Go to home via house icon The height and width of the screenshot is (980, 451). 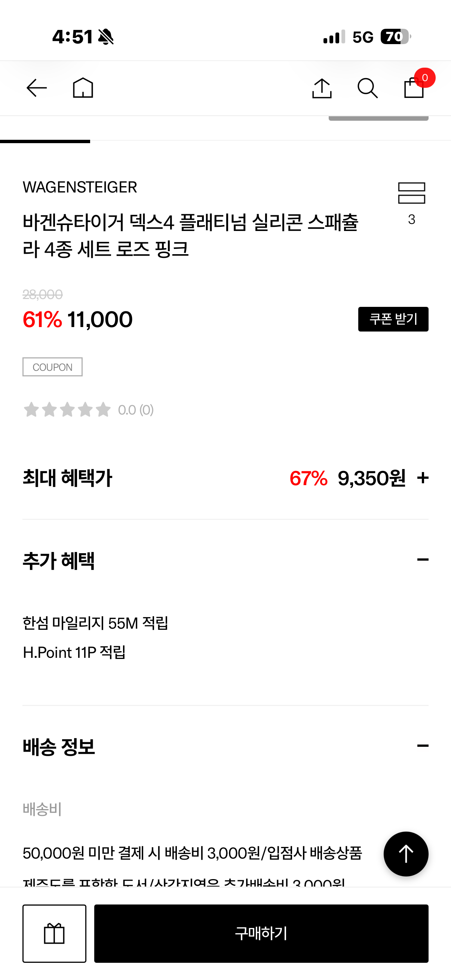point(83,88)
